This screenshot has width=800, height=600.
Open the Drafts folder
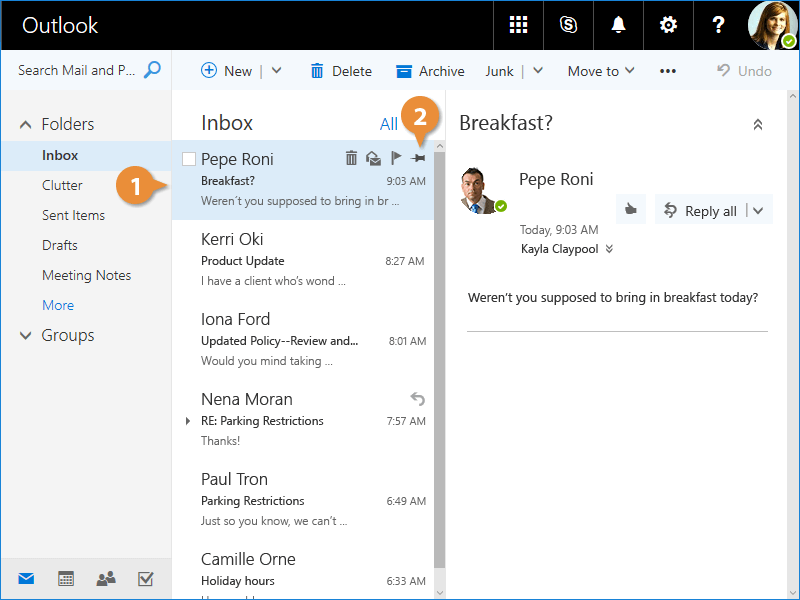[x=60, y=245]
